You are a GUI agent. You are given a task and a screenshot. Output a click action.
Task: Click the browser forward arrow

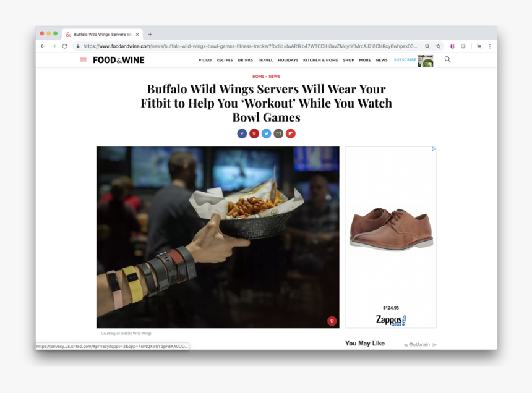54,46
